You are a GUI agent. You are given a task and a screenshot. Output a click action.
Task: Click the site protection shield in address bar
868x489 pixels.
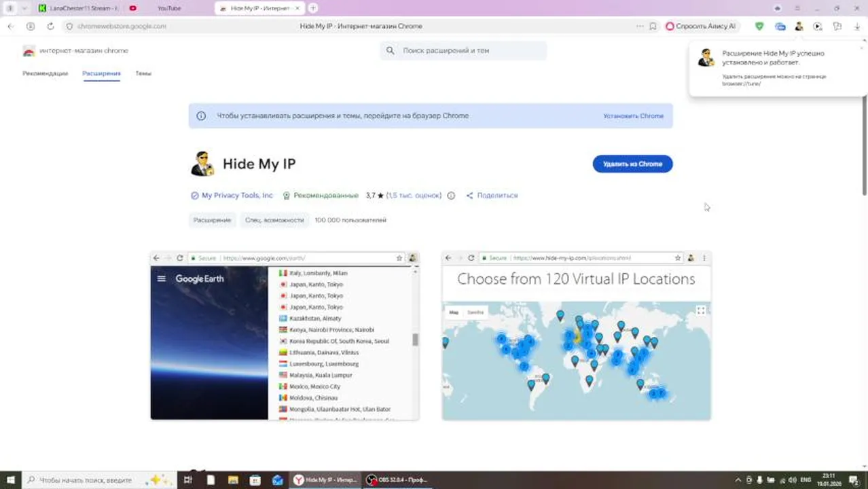tap(69, 26)
